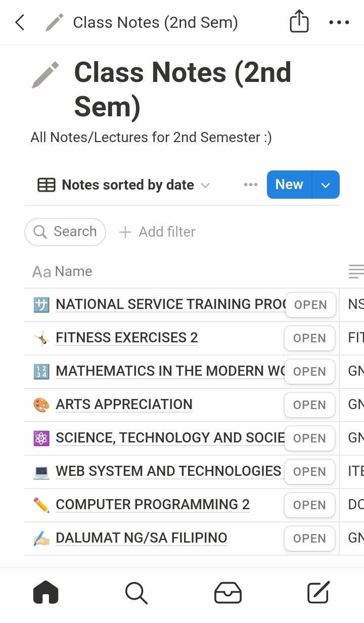Tap the share page icon

point(299,22)
